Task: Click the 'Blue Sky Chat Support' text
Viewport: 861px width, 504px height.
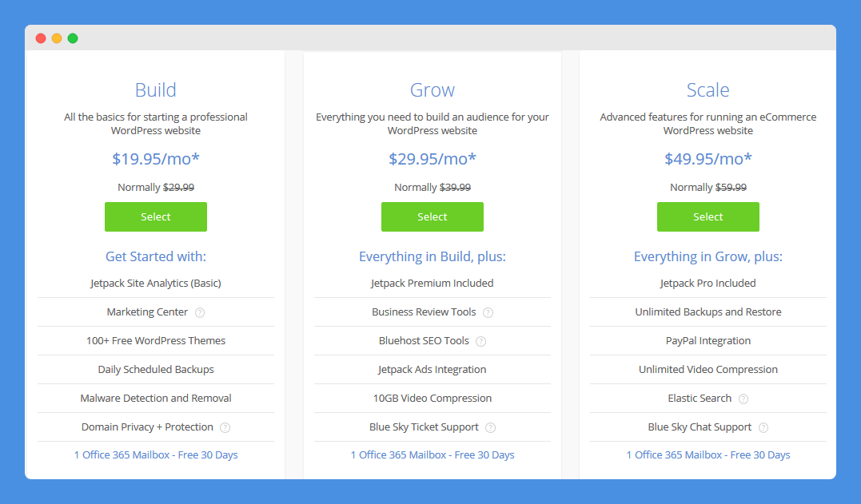Action: (700, 427)
